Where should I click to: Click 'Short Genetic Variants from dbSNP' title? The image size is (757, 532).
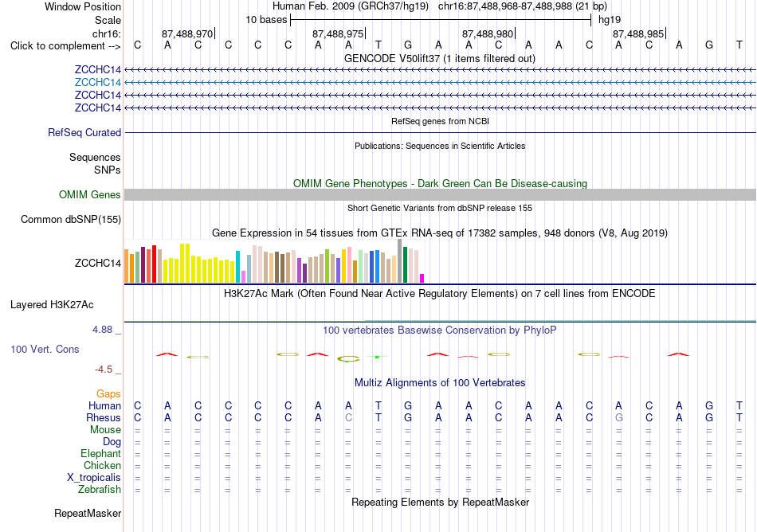coord(440,209)
